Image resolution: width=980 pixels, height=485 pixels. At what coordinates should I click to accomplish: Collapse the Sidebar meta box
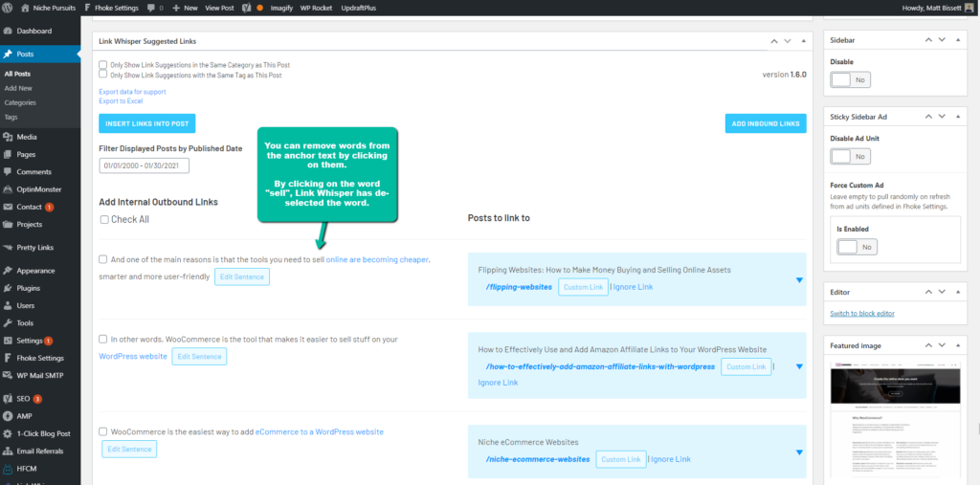click(957, 40)
